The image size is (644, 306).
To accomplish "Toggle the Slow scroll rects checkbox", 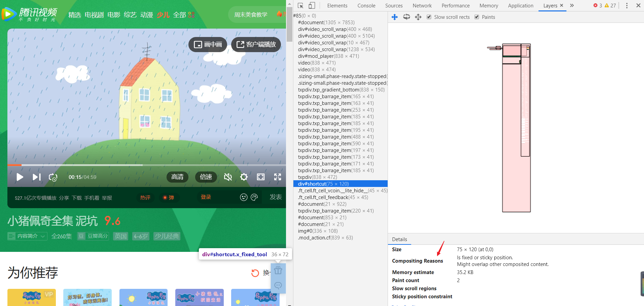I will [429, 17].
